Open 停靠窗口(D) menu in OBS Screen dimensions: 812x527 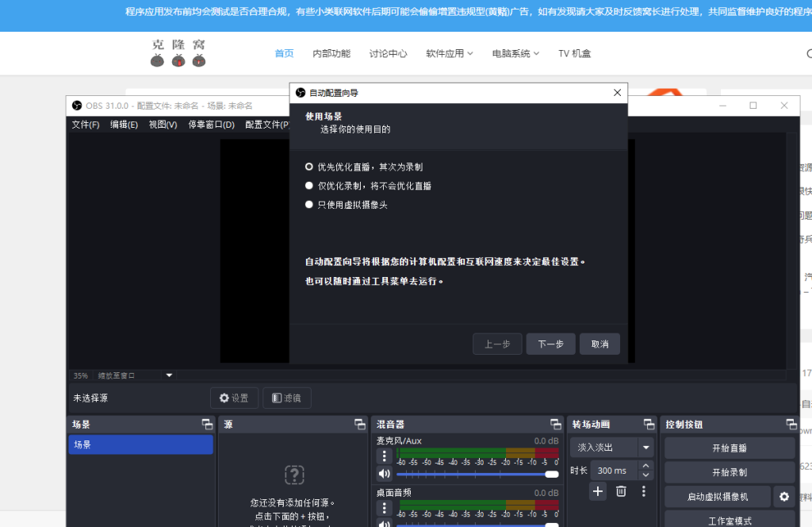pos(211,125)
